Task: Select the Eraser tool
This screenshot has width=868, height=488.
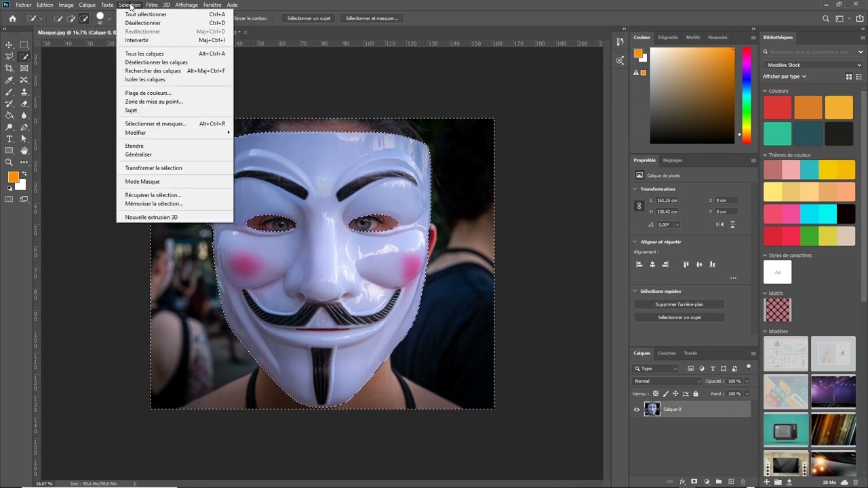Action: (x=24, y=104)
